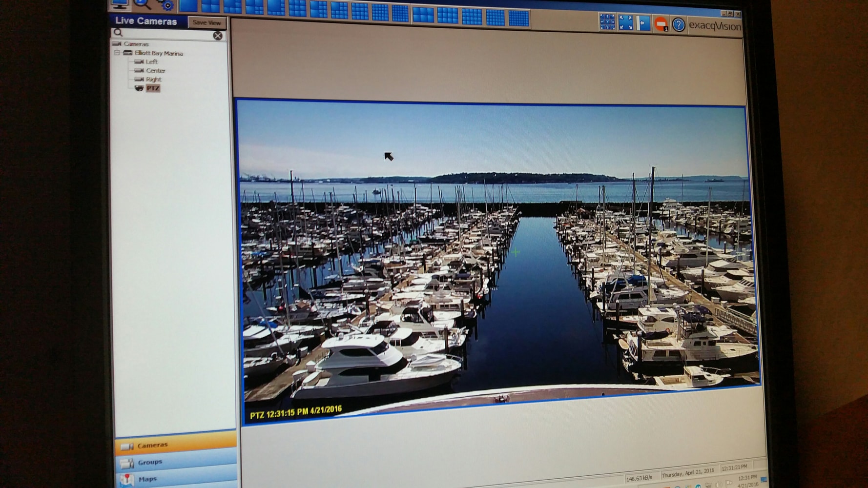Select the Left camera in tree
This screenshot has height=488, width=868.
coord(151,61)
